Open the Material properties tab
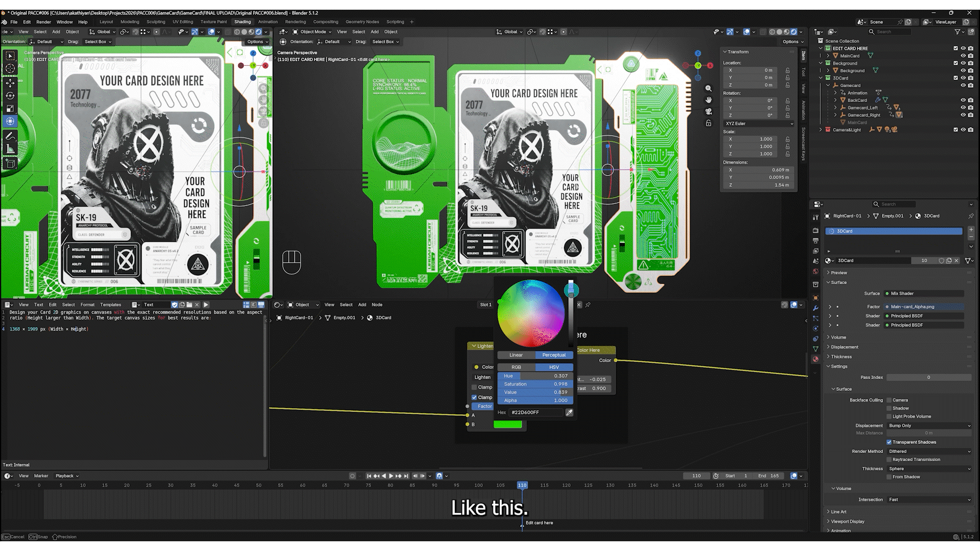The width and height of the screenshot is (980, 551). click(816, 359)
